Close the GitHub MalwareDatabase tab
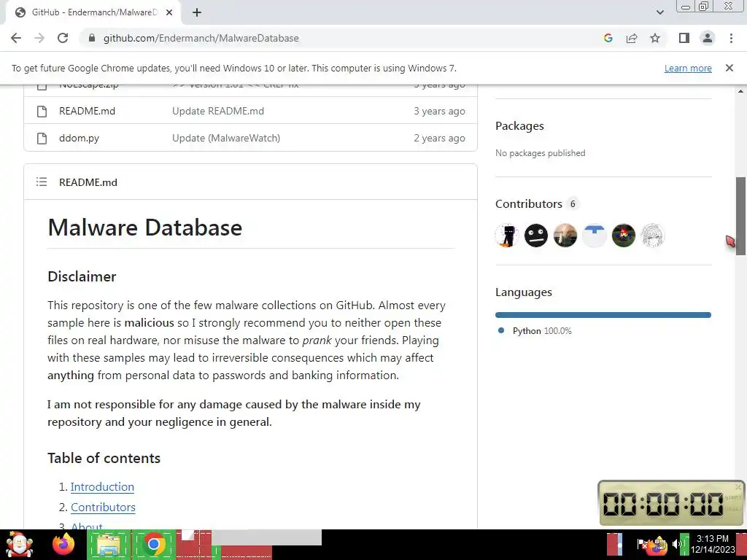 169,12
